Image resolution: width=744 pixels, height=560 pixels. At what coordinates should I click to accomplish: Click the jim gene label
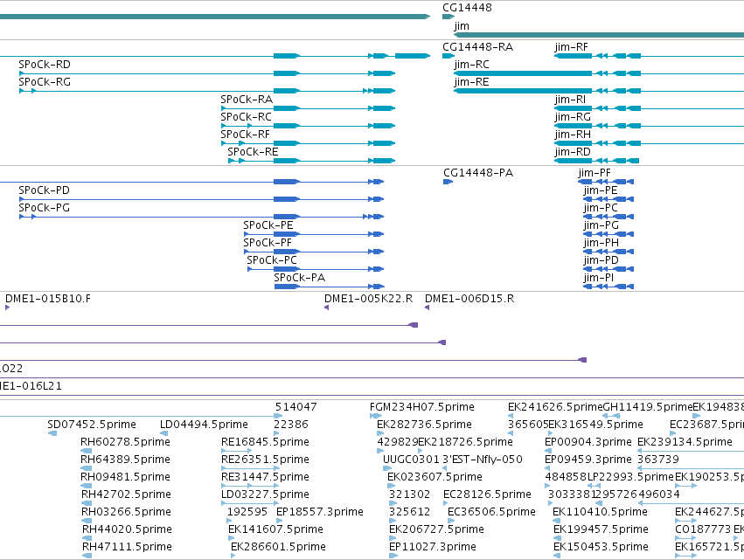point(462,25)
